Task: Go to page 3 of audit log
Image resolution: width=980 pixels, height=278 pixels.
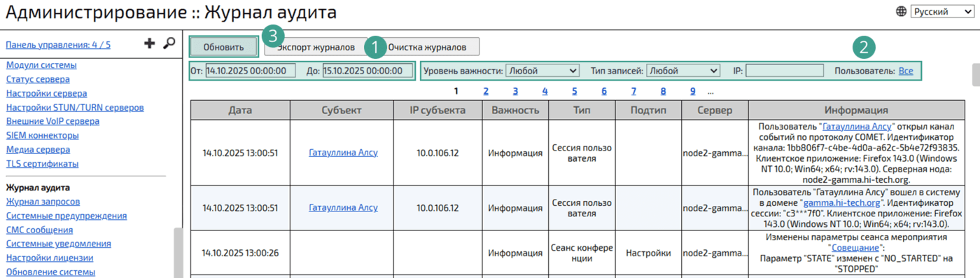Action: point(515,91)
